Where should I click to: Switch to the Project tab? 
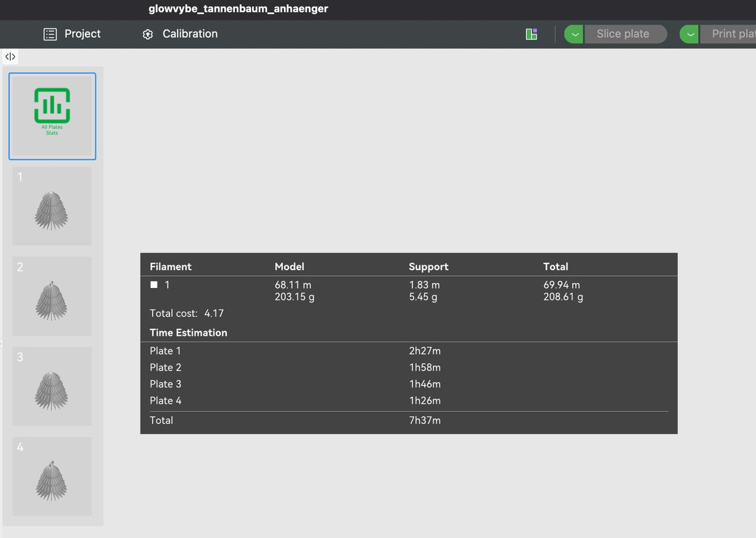pyautogui.click(x=72, y=34)
